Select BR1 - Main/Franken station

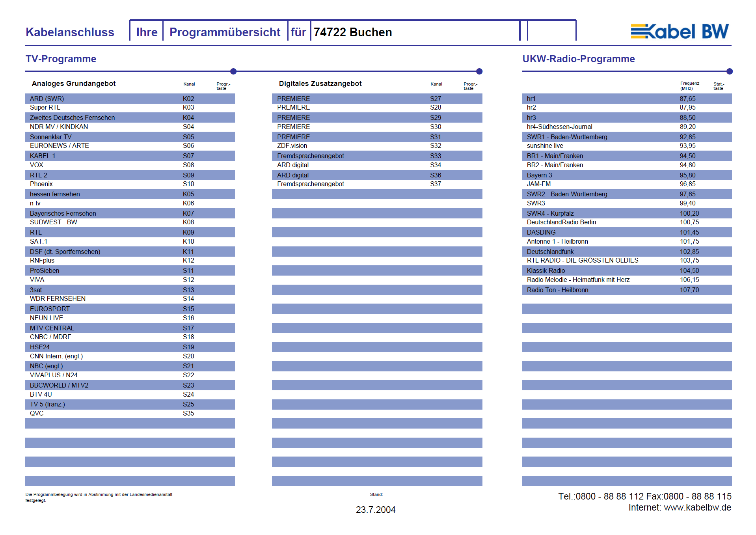627,156
